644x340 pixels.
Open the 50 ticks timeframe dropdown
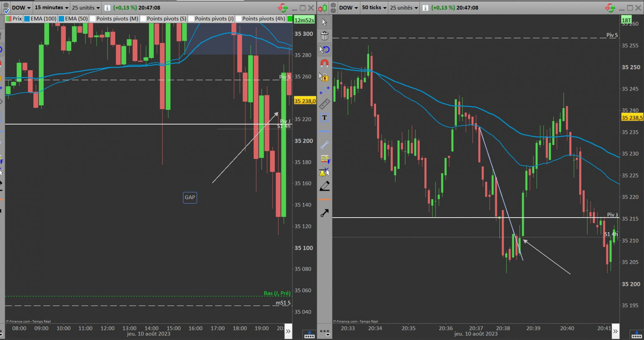pos(374,8)
